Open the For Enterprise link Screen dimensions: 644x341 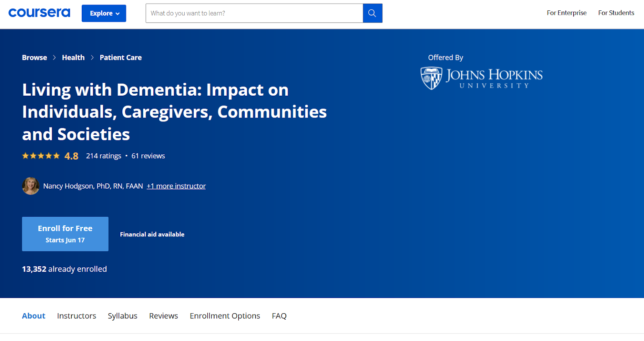pyautogui.click(x=566, y=13)
